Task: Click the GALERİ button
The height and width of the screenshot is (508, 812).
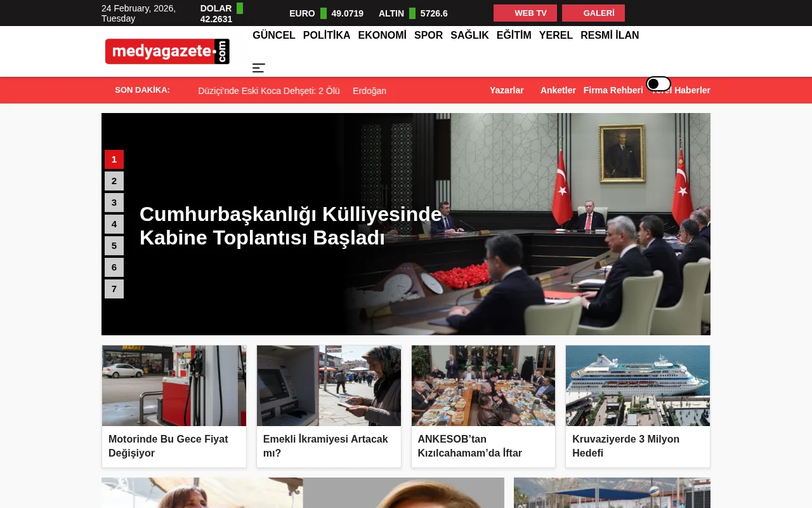Action: coord(593,13)
